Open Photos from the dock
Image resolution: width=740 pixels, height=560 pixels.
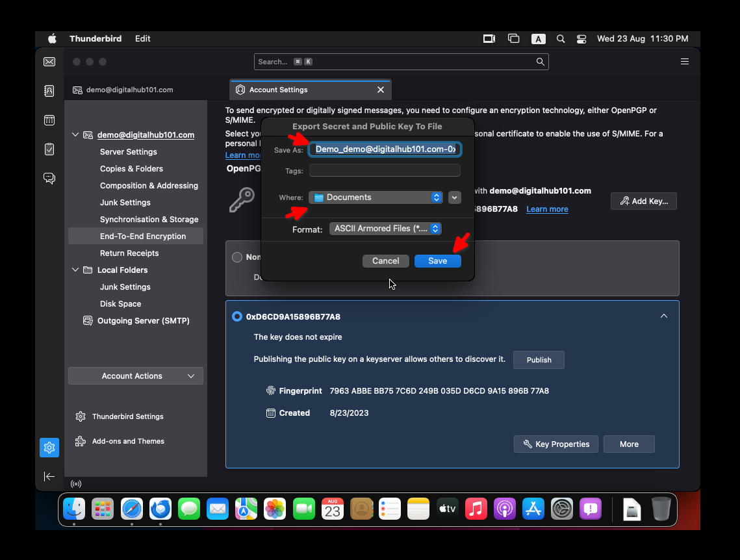click(x=275, y=509)
